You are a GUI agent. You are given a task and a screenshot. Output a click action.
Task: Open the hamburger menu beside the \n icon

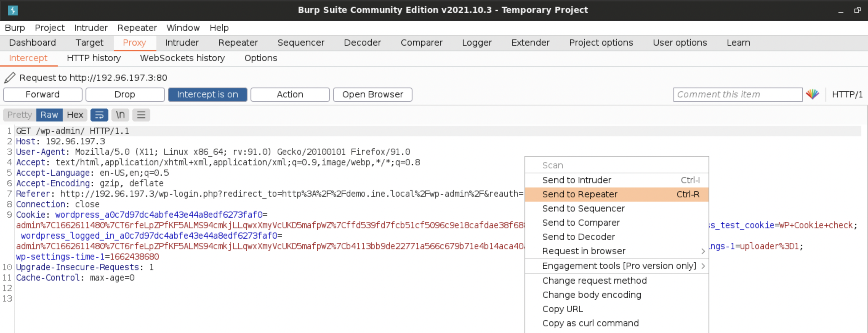pyautogui.click(x=141, y=115)
